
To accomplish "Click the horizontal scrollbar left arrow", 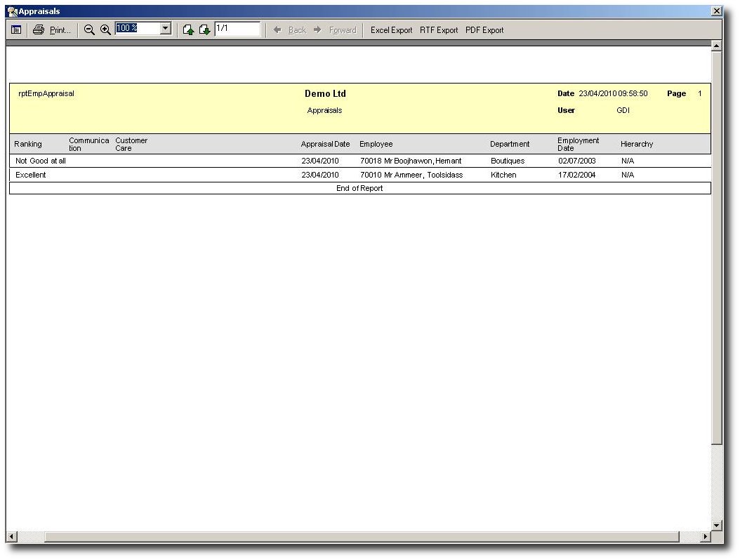I will [11, 537].
